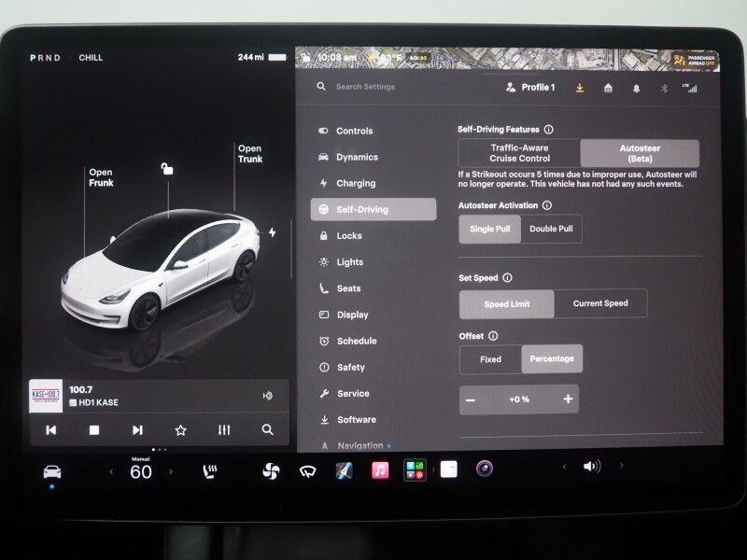Tap the 60 temperature setting
The width and height of the screenshot is (747, 560).
141,472
